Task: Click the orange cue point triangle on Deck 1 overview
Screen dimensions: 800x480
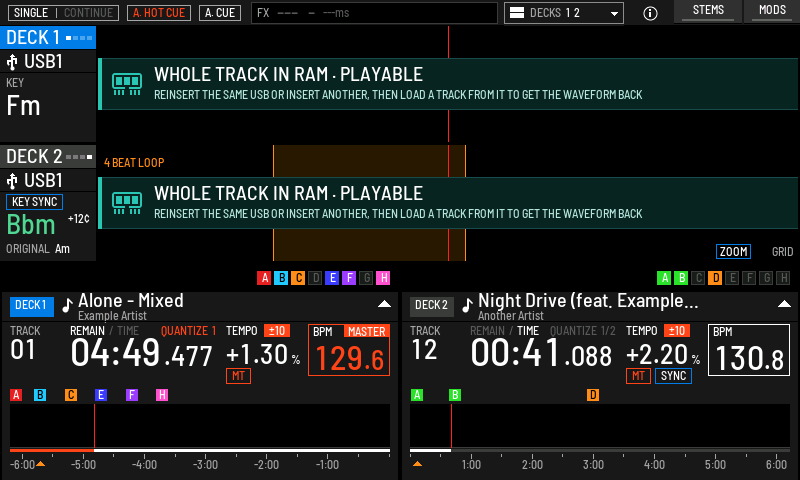Action: click(40, 464)
